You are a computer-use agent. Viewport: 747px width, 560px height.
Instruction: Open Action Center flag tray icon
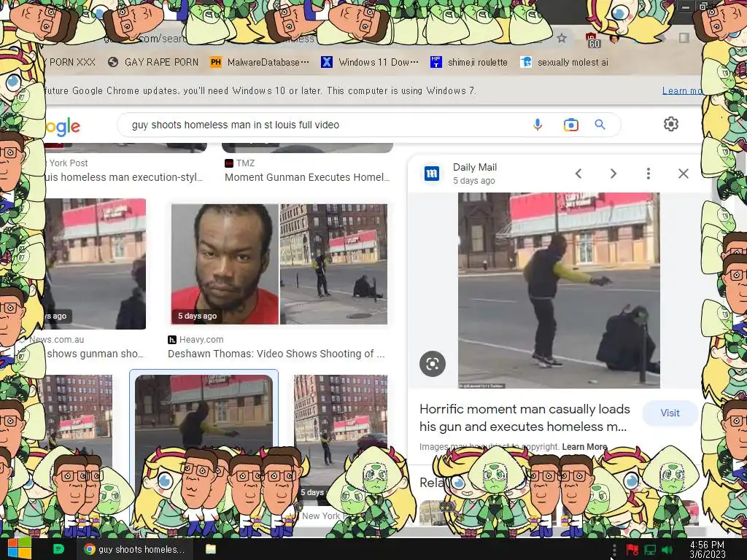(x=632, y=550)
